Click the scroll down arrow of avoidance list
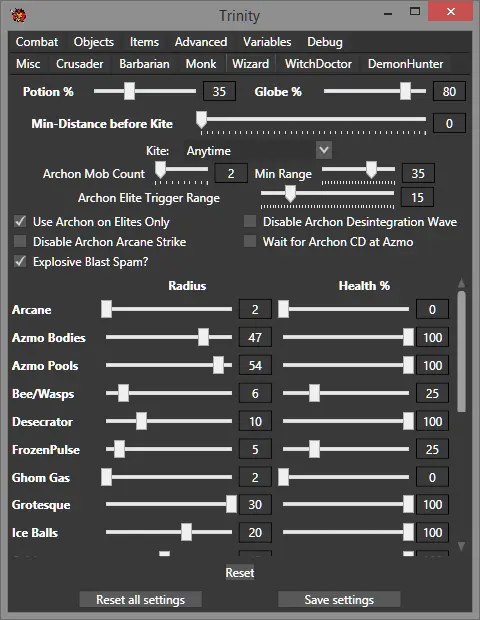 pyautogui.click(x=461, y=546)
